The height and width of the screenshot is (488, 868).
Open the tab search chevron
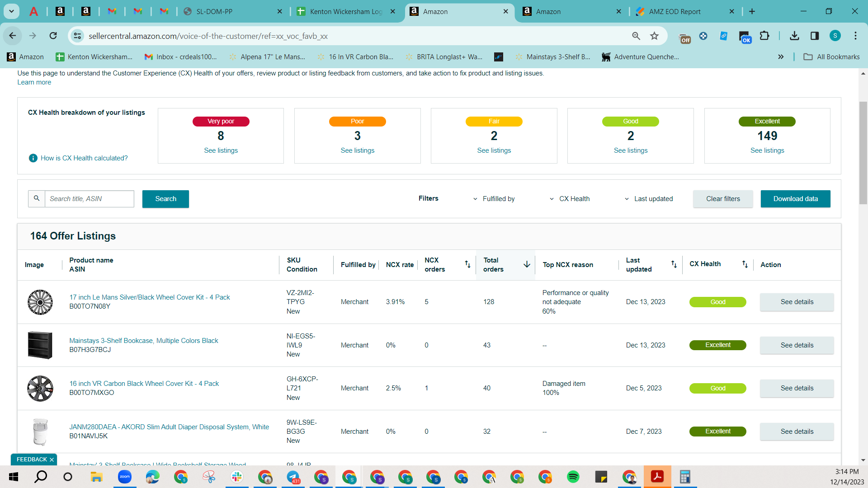[11, 11]
